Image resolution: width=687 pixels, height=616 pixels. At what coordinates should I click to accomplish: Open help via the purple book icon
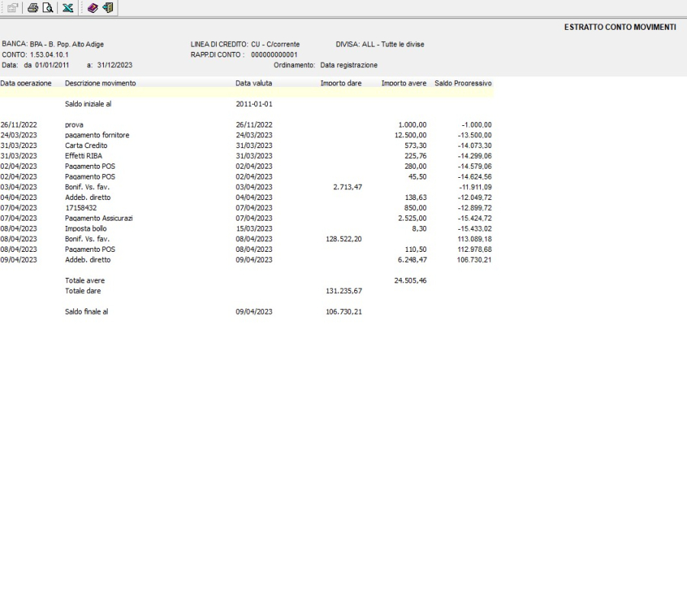92,8
